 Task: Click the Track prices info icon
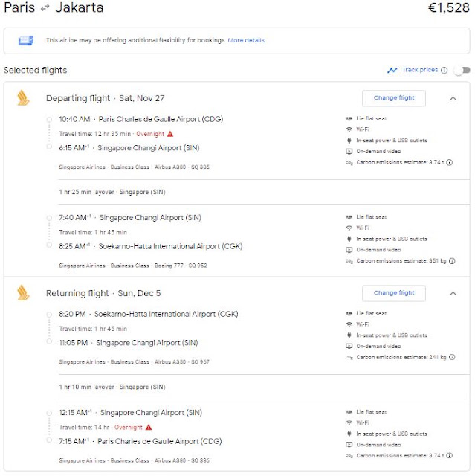(x=445, y=71)
